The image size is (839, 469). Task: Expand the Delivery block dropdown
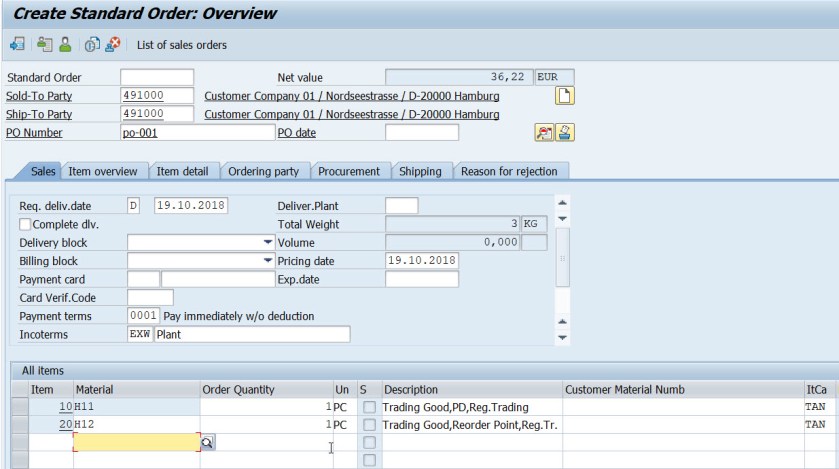267,243
